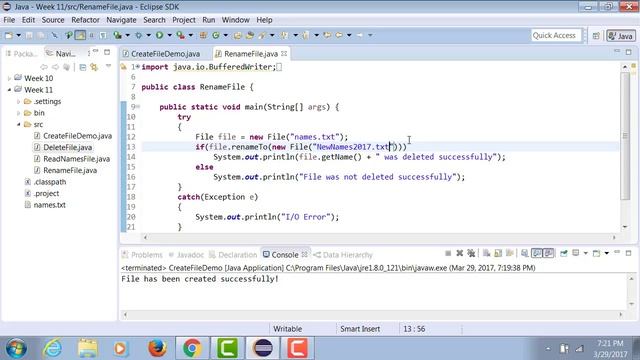Open Google Chrome from taskbar
The image size is (640, 360).
point(192,348)
